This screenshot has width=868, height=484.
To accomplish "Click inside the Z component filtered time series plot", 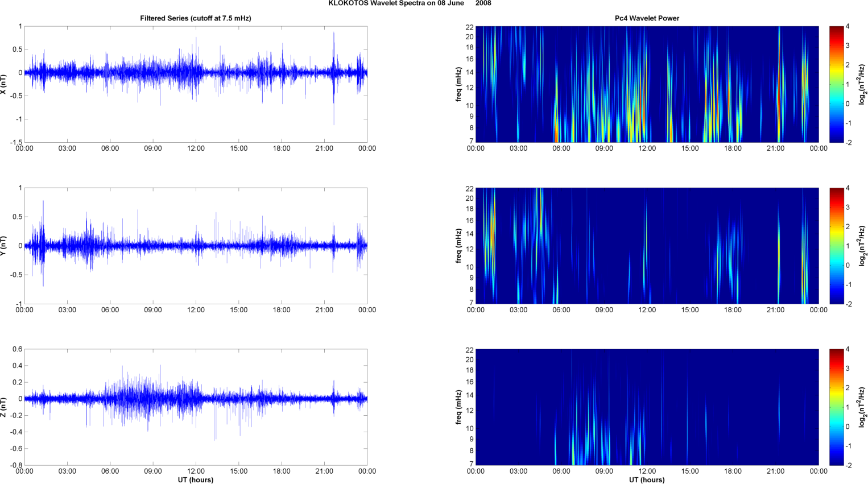I will coord(196,407).
